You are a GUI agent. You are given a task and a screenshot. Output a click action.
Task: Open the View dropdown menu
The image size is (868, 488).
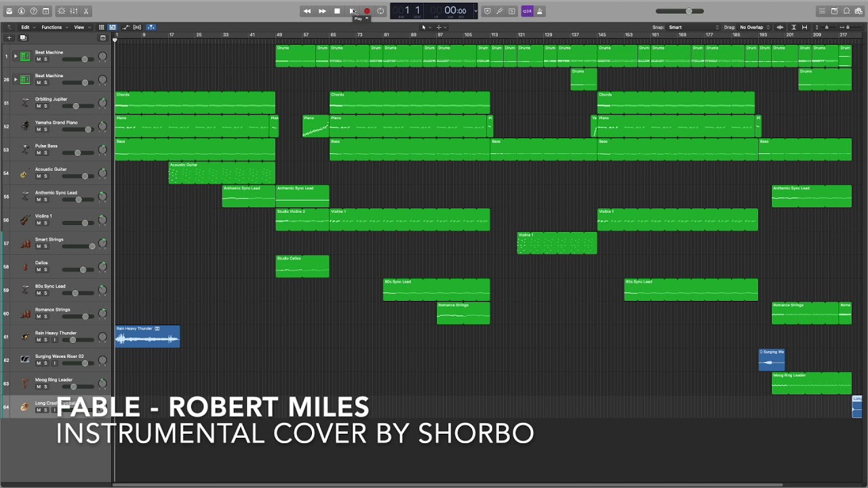(x=83, y=27)
